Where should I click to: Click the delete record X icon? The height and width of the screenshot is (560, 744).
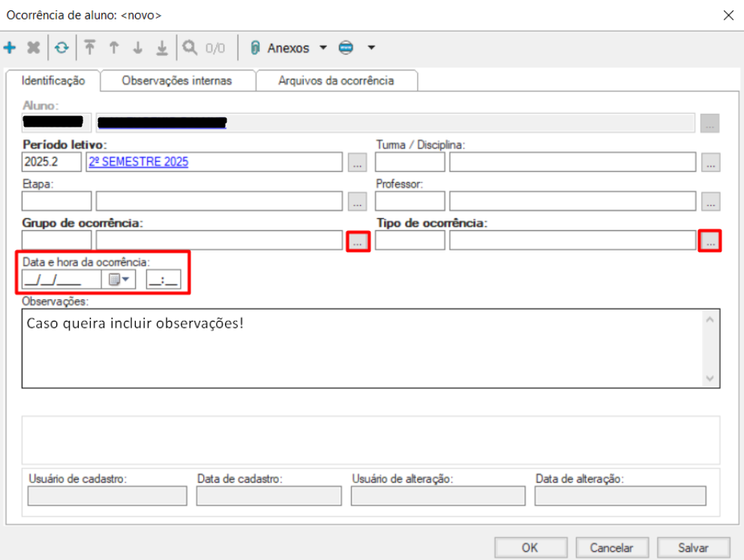(34, 48)
